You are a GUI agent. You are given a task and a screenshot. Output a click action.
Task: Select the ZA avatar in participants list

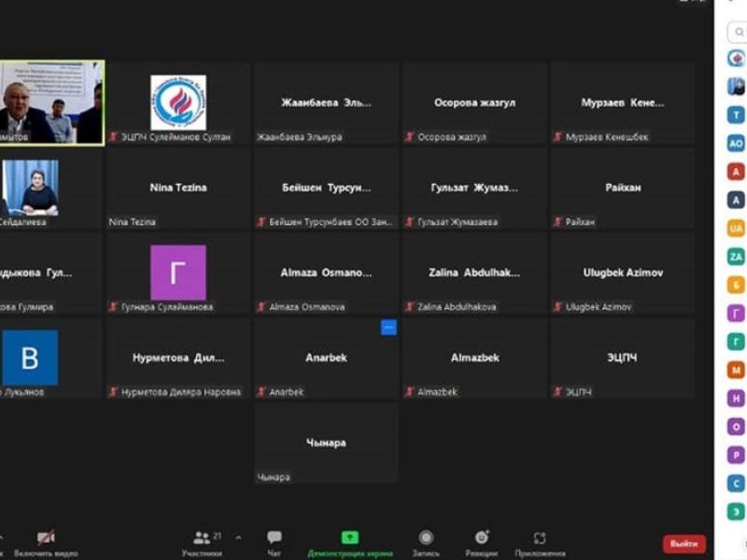point(737,257)
